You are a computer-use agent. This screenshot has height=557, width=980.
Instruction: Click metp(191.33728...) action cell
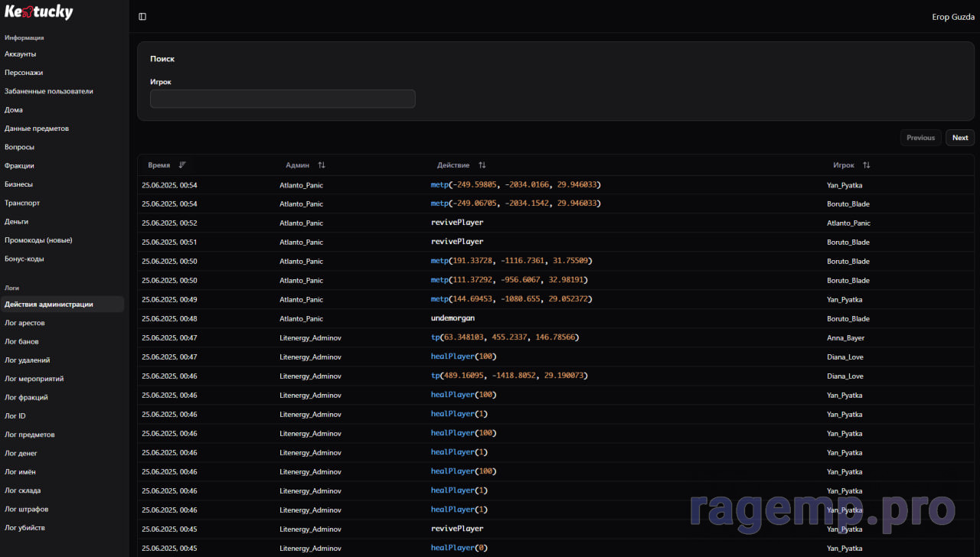(x=511, y=261)
